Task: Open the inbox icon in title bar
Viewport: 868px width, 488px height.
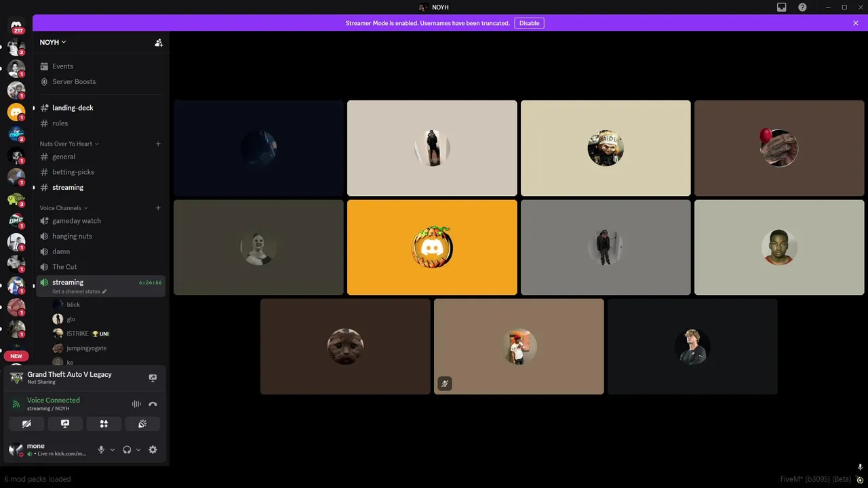Action: [x=782, y=7]
